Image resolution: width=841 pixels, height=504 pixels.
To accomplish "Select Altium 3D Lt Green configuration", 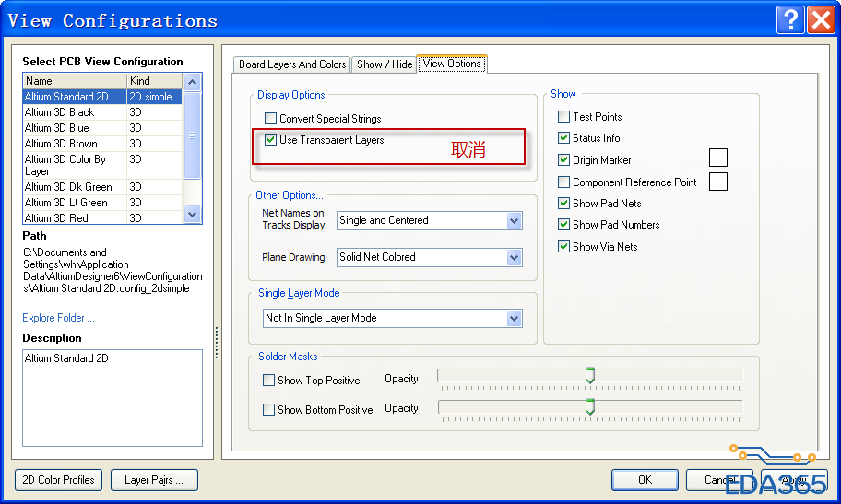I will (x=102, y=202).
